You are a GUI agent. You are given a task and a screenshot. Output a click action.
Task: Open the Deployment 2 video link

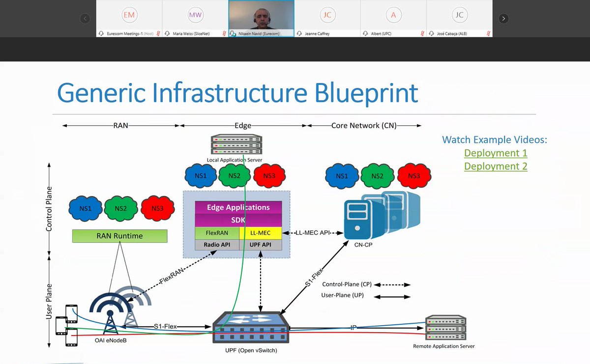tap(495, 166)
